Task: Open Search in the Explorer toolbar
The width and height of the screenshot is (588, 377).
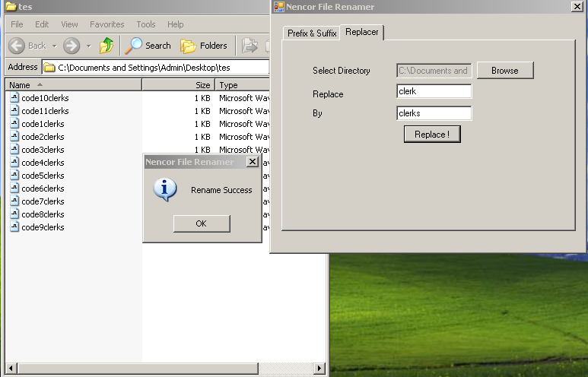Action: pos(148,46)
